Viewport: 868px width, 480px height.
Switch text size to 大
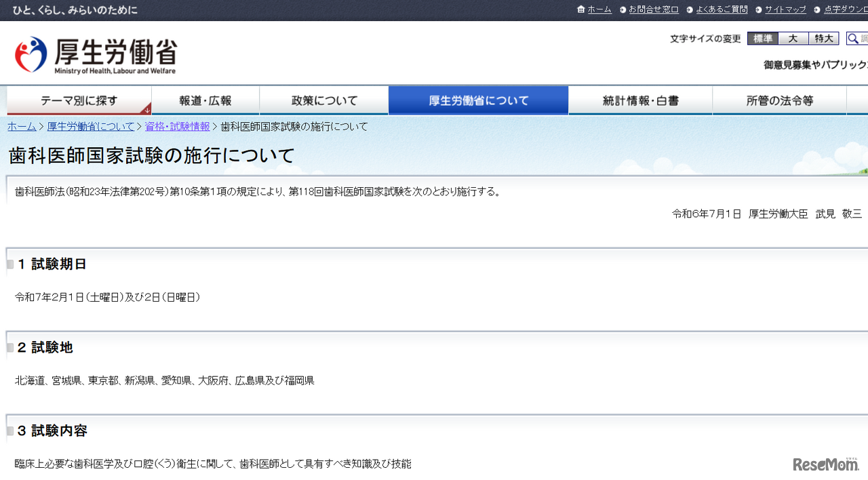[x=793, y=39]
